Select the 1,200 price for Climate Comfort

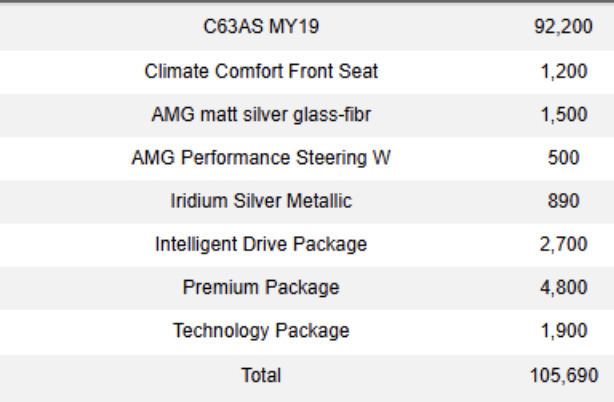pyautogui.click(x=563, y=72)
